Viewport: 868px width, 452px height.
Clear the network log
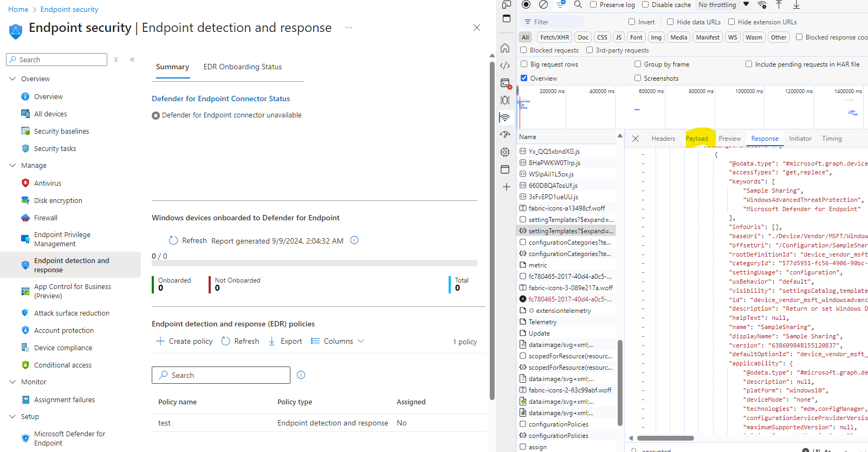(x=543, y=5)
